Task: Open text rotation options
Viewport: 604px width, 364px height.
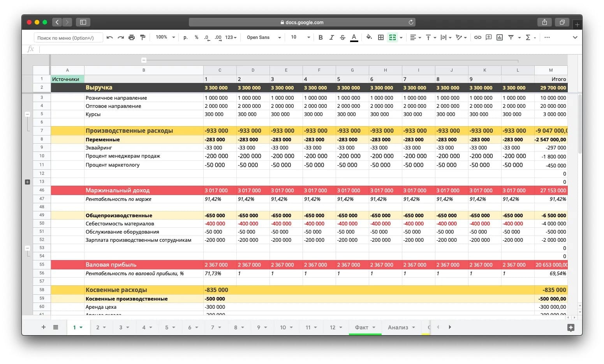Action: (x=461, y=37)
